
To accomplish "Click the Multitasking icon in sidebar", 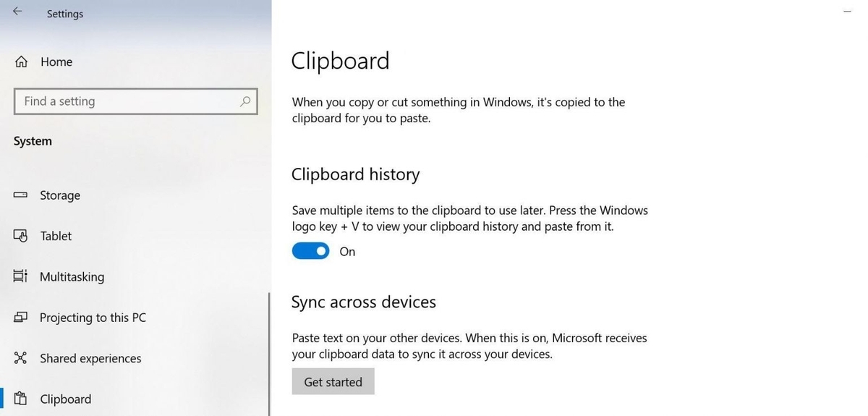I will pyautogui.click(x=20, y=276).
